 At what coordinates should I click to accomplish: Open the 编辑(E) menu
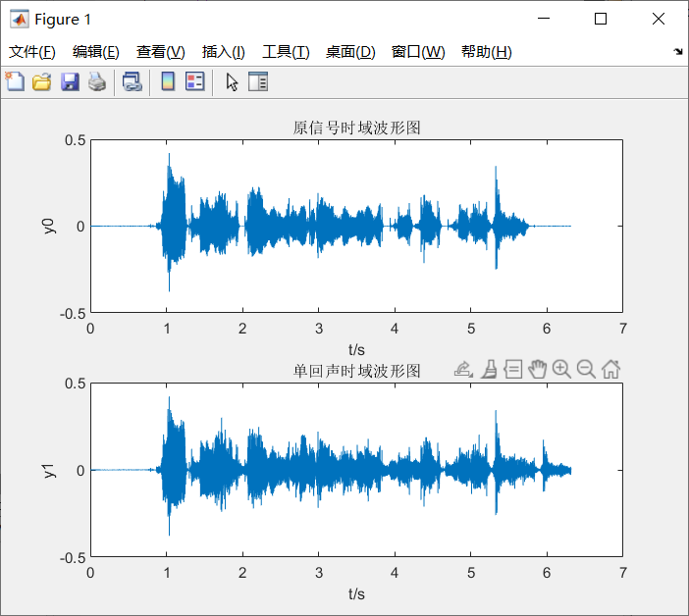[x=96, y=52]
